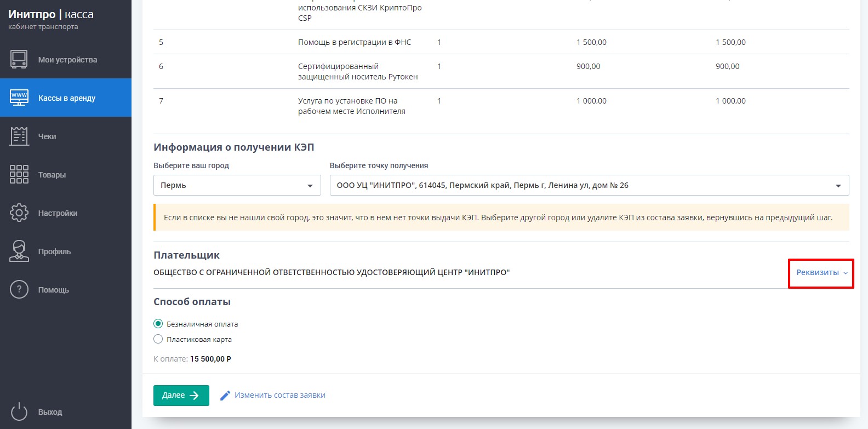
Task: Click the Товары grid icon
Action: click(19, 174)
